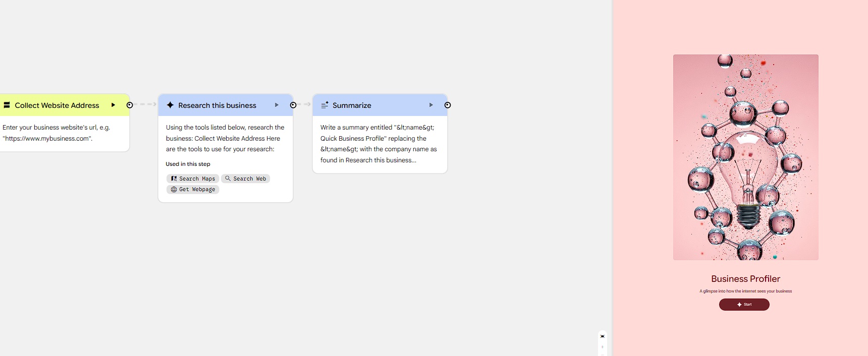
Task: Click the Search Web tool chip
Action: pos(245,179)
